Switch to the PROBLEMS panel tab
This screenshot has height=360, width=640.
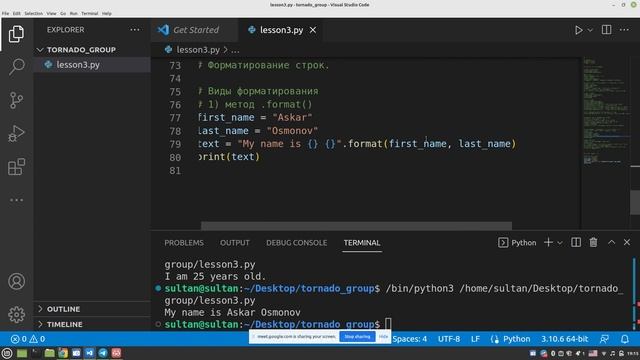184,242
